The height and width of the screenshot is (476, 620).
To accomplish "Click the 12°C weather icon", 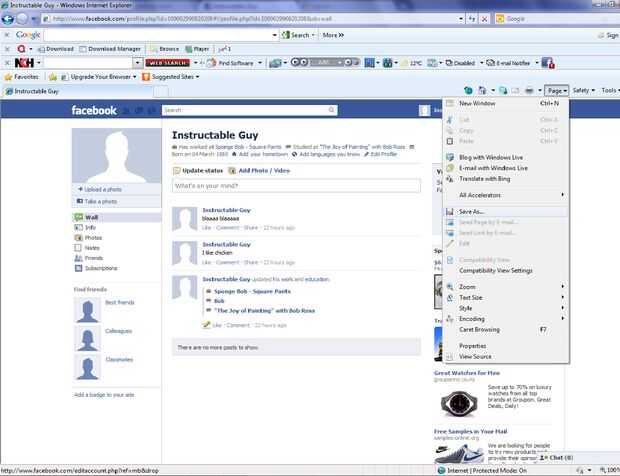I will pos(412,63).
